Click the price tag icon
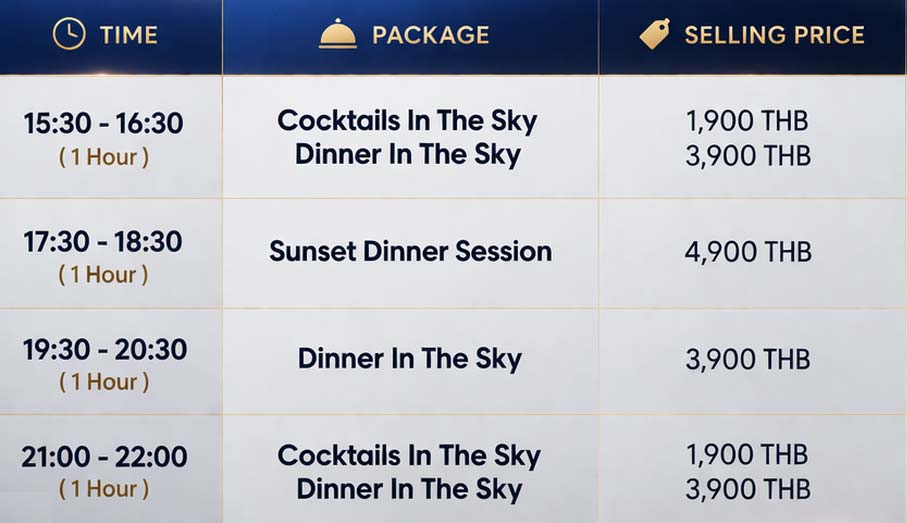The width and height of the screenshot is (907, 523). pos(655,34)
